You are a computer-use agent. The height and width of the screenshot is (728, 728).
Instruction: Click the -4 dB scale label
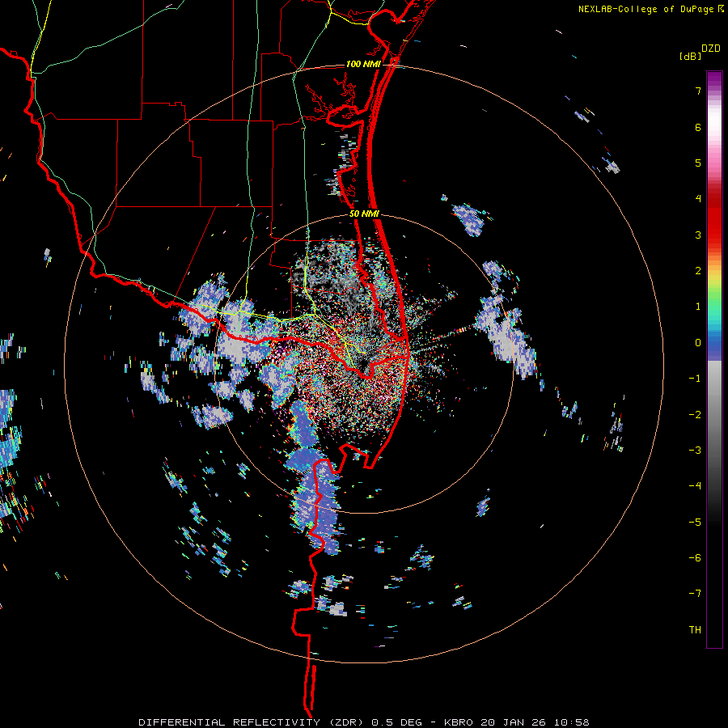click(695, 486)
